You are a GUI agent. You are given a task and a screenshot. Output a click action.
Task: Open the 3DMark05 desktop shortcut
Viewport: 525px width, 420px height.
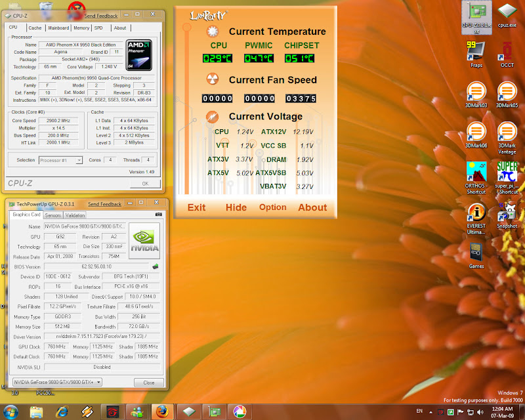pos(507,94)
